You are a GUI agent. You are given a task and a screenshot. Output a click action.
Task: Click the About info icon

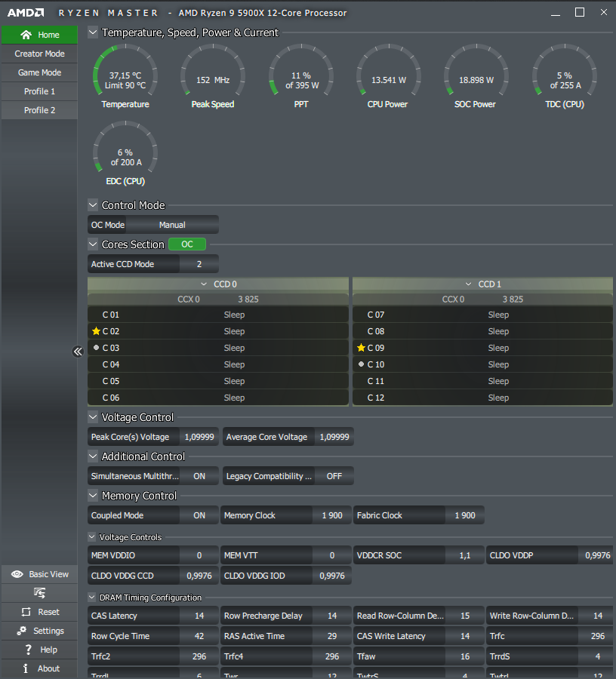pos(26,668)
